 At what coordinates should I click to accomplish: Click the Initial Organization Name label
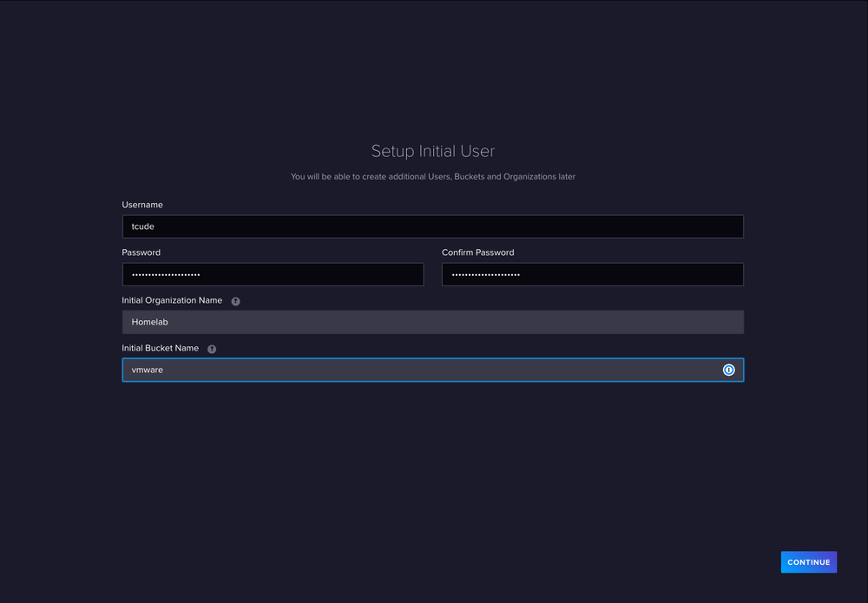(x=172, y=300)
